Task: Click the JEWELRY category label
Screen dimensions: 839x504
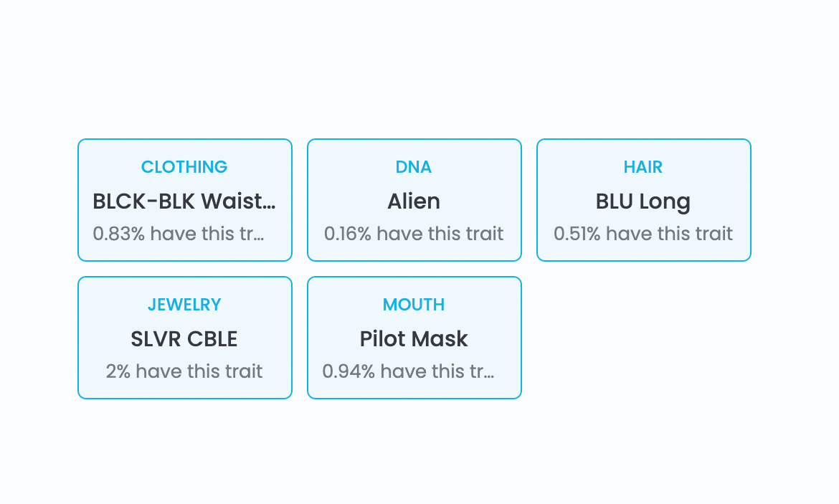Action: click(184, 305)
